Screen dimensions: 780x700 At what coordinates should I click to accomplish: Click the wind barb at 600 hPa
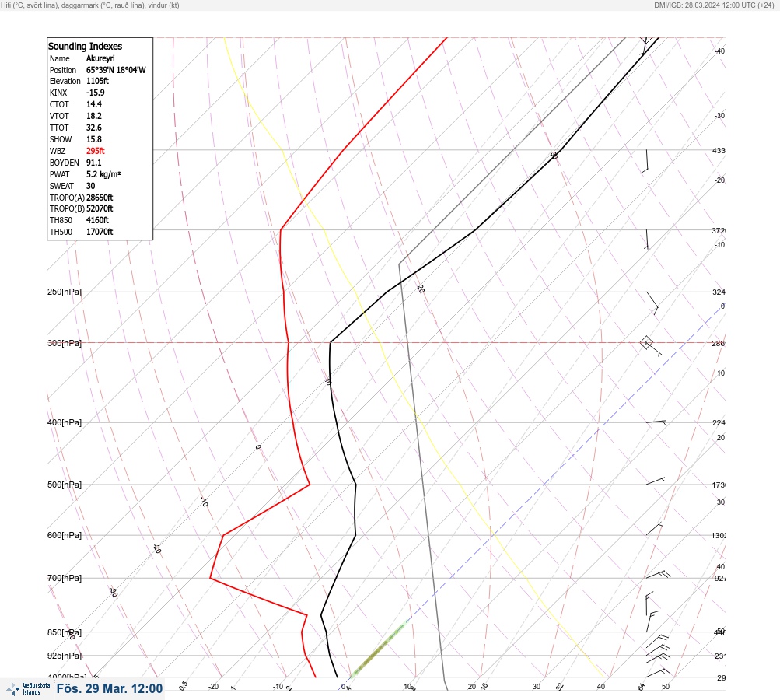click(x=654, y=530)
